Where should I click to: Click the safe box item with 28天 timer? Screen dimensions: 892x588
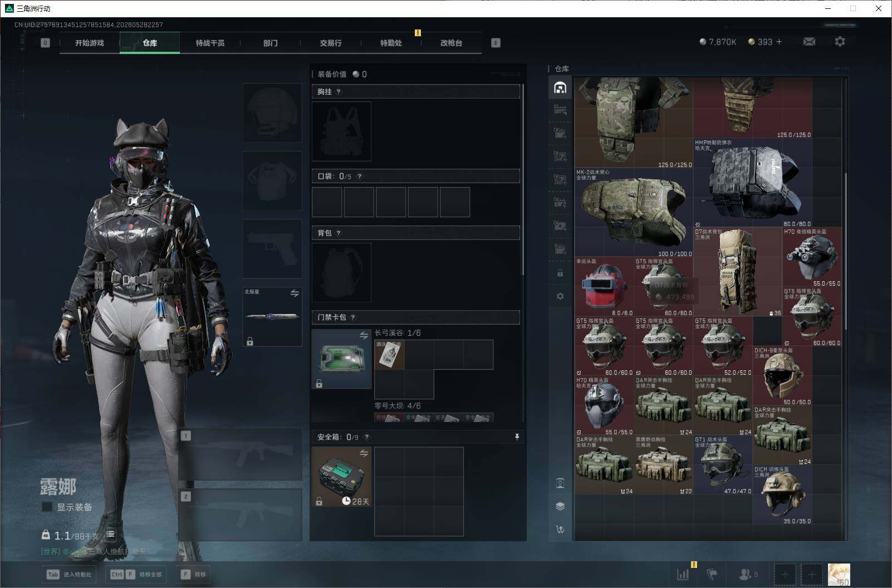(x=341, y=477)
